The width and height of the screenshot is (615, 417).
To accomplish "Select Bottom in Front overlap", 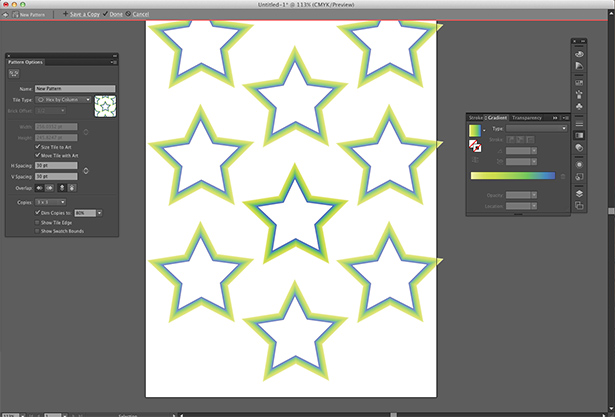I will pos(72,188).
